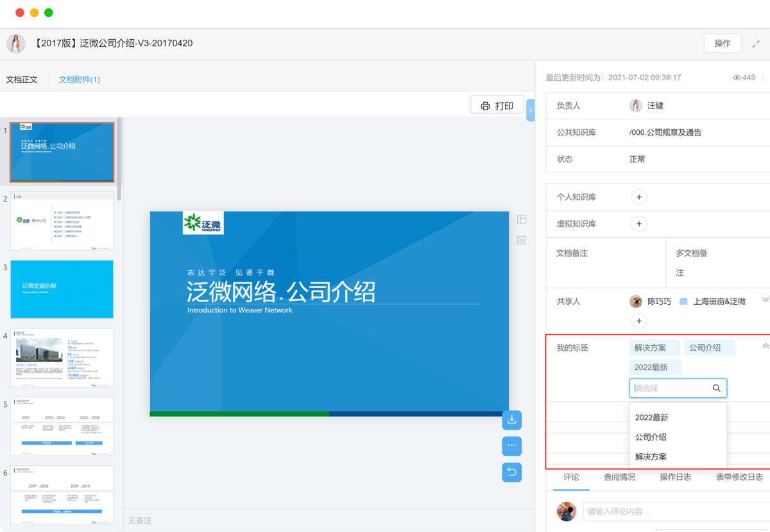Click the 解决方案 tag chip
Image resolution: width=770 pixels, height=532 pixels.
coord(654,348)
